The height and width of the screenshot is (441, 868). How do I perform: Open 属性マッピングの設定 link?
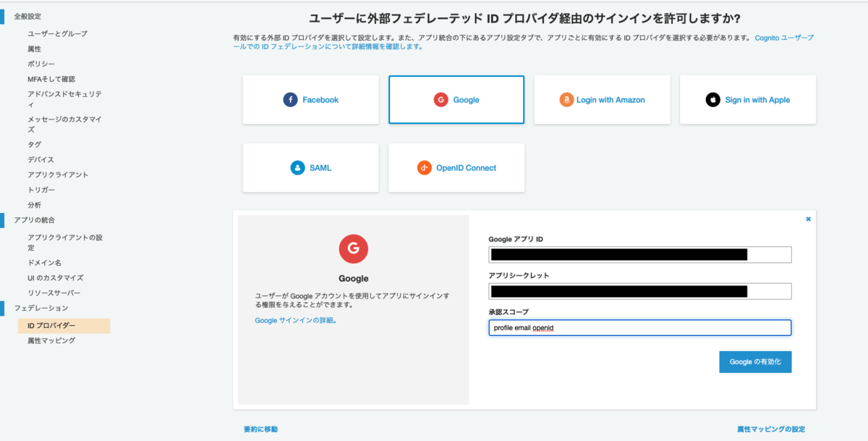771,429
